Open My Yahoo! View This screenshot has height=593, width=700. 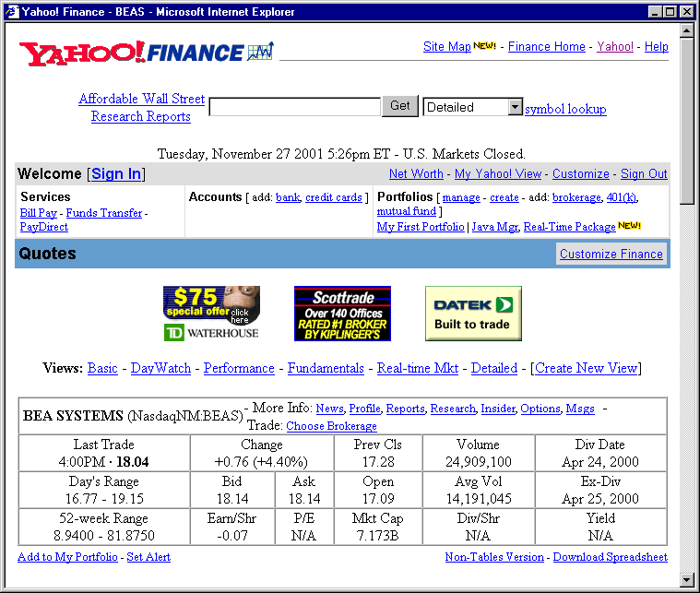pyautogui.click(x=498, y=173)
